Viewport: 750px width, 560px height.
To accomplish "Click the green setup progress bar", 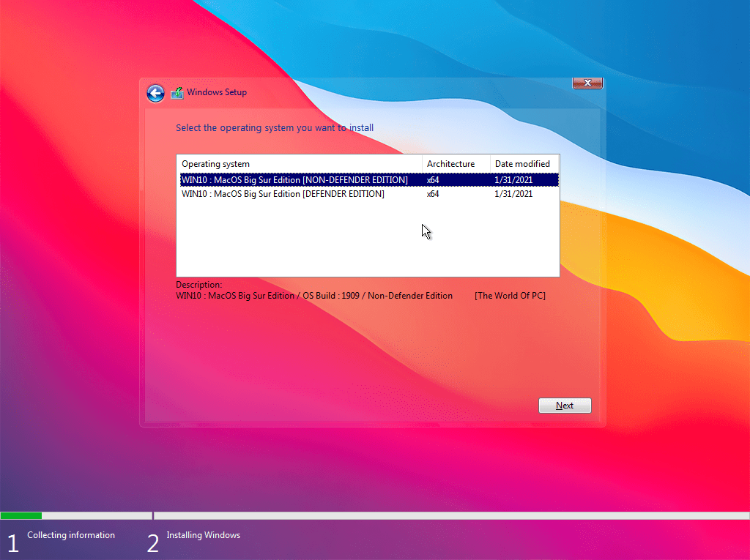I will tap(21, 516).
